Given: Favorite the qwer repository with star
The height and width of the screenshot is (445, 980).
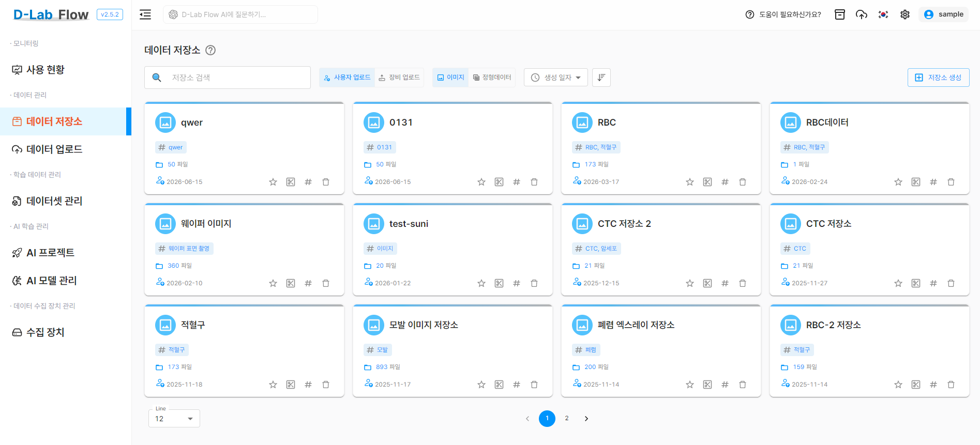Looking at the screenshot, I should (273, 182).
